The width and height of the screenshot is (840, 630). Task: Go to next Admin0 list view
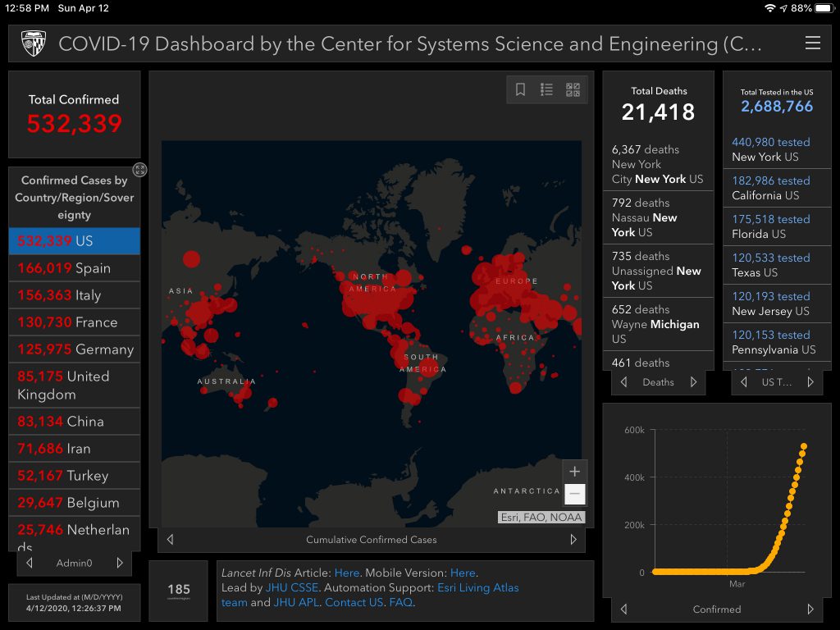120,563
